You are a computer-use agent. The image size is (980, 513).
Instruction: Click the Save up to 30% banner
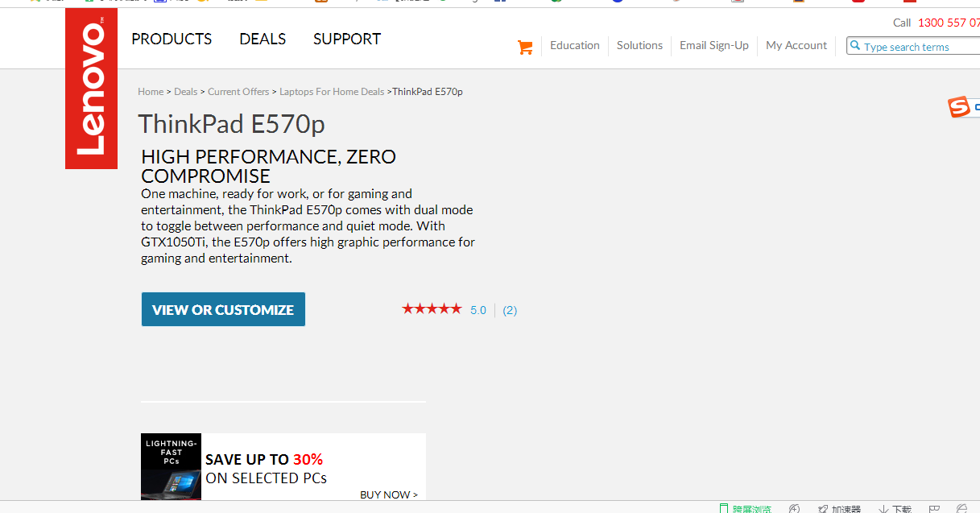tap(283, 467)
